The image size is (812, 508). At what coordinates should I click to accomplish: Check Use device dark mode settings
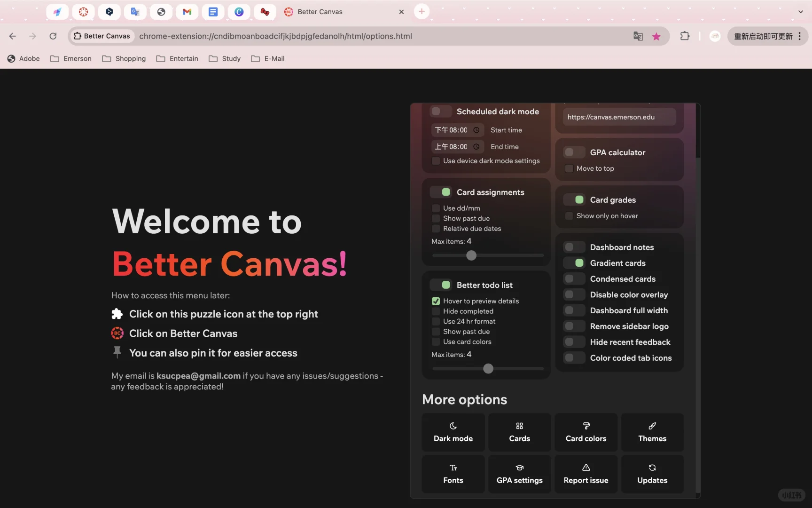coord(436,161)
